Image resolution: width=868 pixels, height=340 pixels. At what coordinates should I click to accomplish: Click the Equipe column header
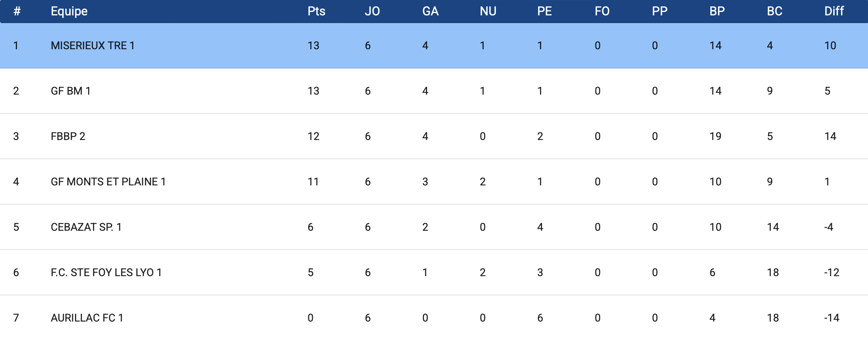pos(69,11)
